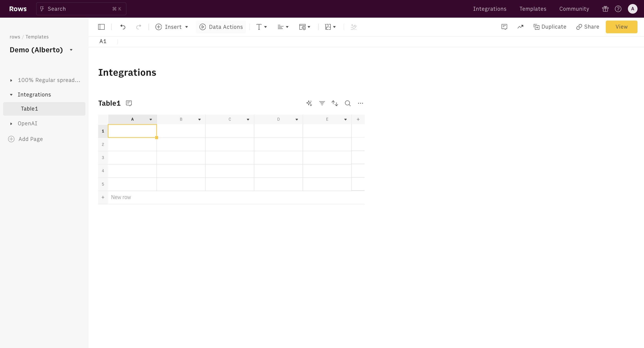Click the yellow View button
The width and height of the screenshot is (644, 348).
coord(621,27)
